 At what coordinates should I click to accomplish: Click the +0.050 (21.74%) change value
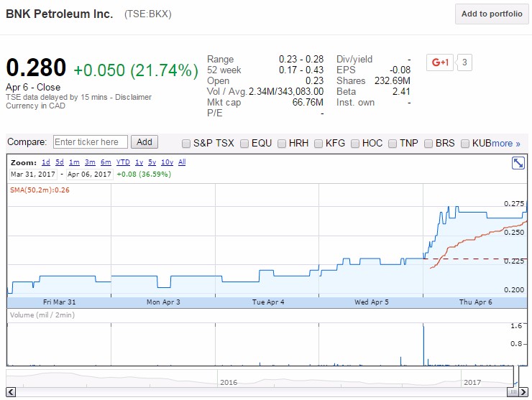[x=136, y=70]
